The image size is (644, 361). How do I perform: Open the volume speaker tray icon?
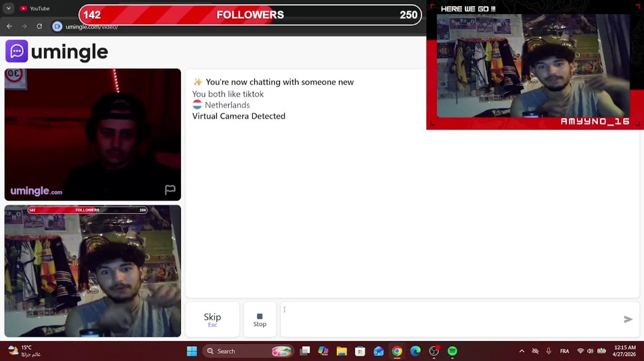tap(590, 351)
